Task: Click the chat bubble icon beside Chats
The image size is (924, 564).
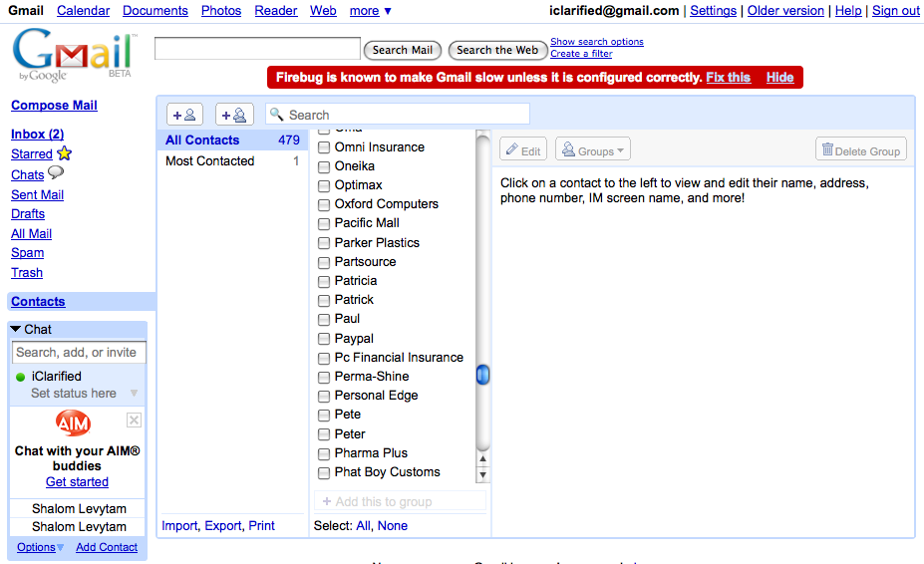Action: 56,173
